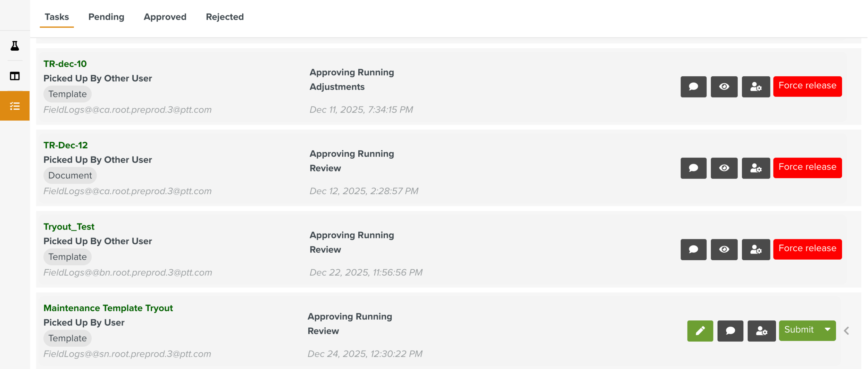Show preview for the Tryout_Test task

coord(724,249)
